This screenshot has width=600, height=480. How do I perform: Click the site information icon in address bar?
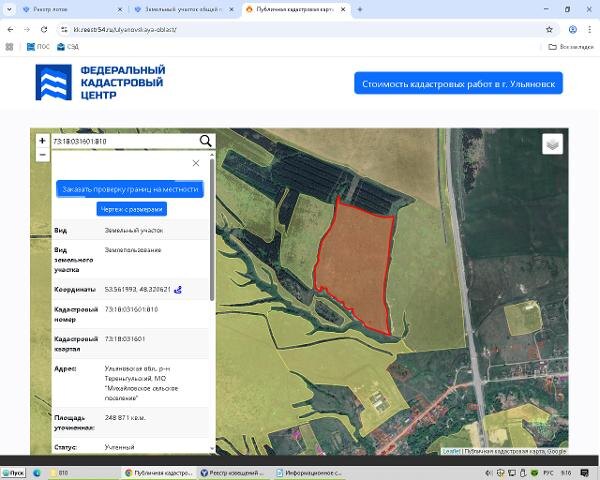pyautogui.click(x=64, y=29)
